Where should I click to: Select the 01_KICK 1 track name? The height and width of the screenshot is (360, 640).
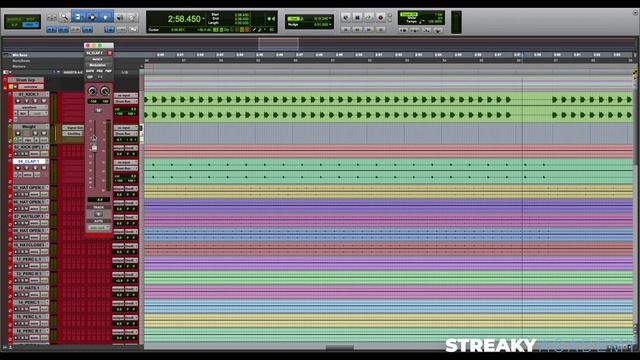click(x=29, y=94)
